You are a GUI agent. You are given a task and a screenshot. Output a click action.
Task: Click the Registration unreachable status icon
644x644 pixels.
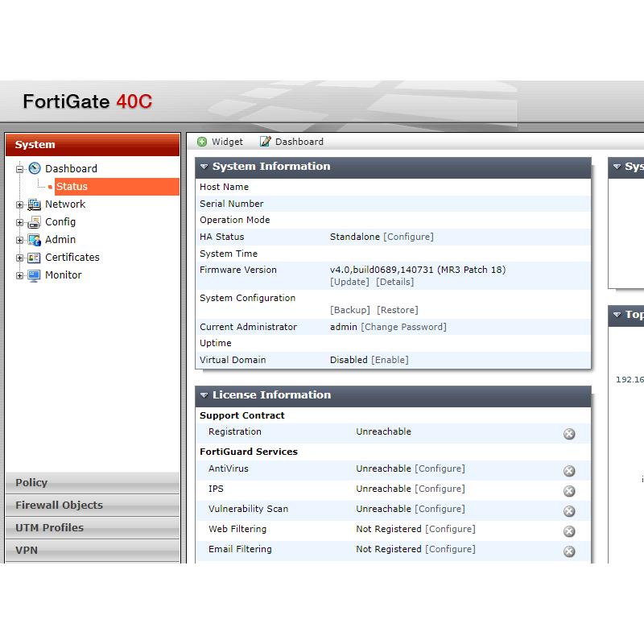[x=570, y=434]
